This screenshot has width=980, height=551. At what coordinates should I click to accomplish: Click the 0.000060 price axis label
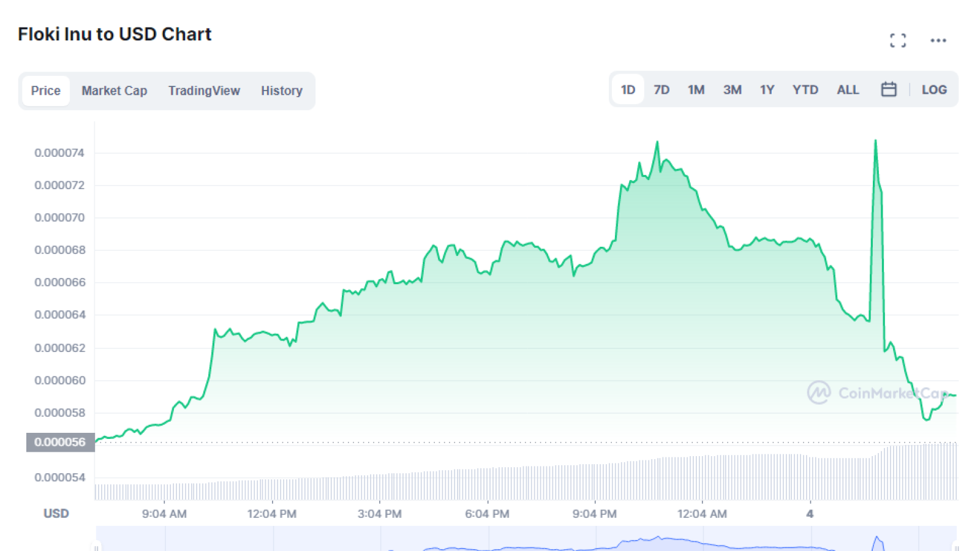59,380
